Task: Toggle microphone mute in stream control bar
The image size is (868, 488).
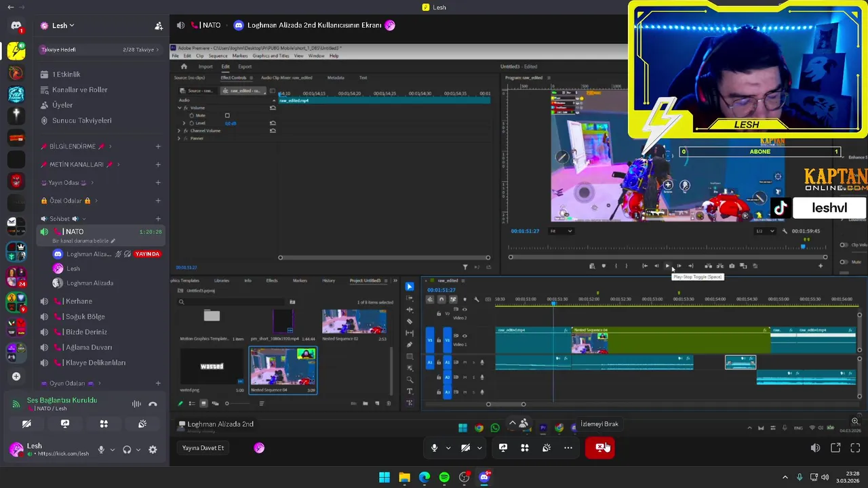Action: (435, 447)
